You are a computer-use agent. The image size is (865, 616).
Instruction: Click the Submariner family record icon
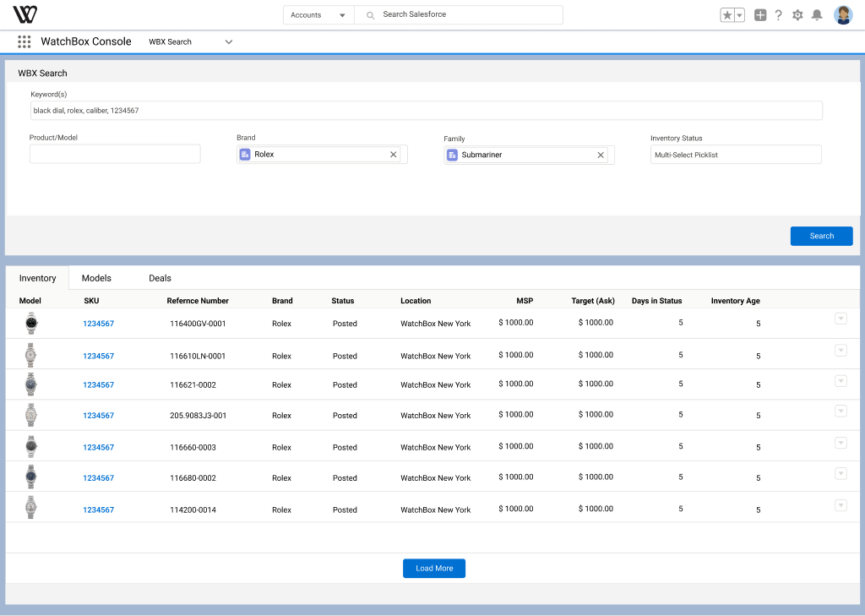pyautogui.click(x=453, y=155)
